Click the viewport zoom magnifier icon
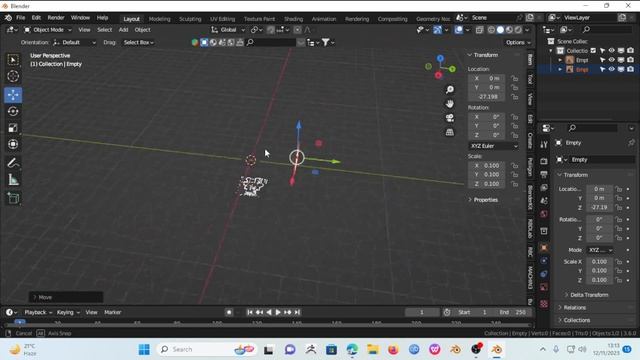 tap(449, 89)
